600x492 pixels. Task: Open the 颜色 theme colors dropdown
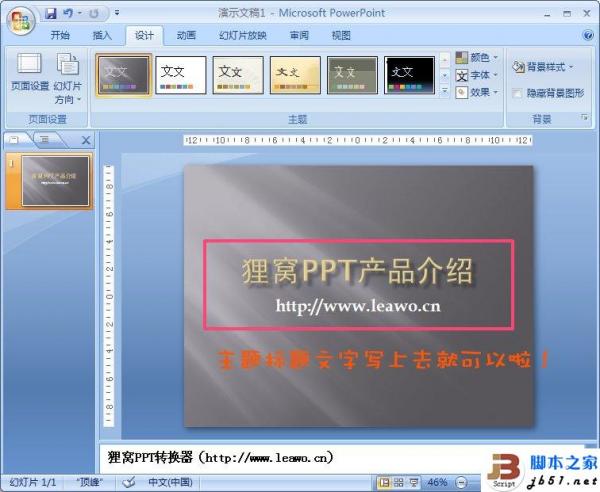pyautogui.click(x=477, y=58)
